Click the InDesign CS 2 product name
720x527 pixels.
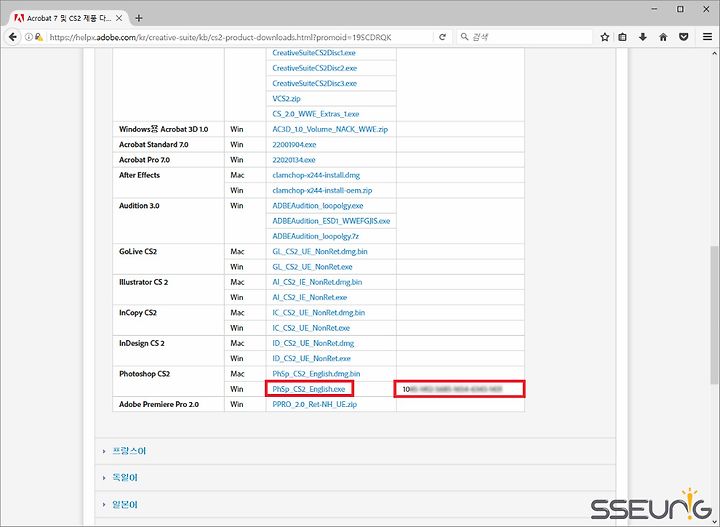point(141,343)
